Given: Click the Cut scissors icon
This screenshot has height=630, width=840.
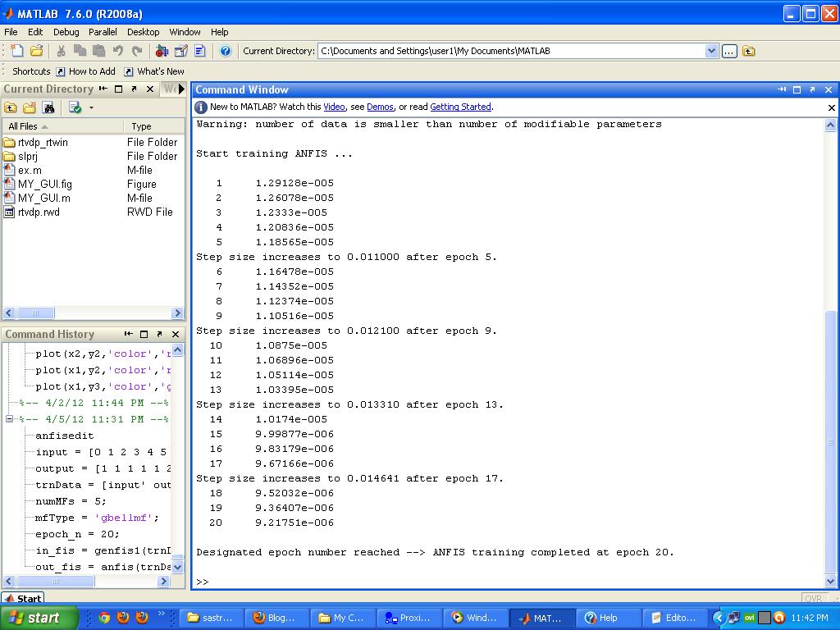Looking at the screenshot, I should coord(61,51).
